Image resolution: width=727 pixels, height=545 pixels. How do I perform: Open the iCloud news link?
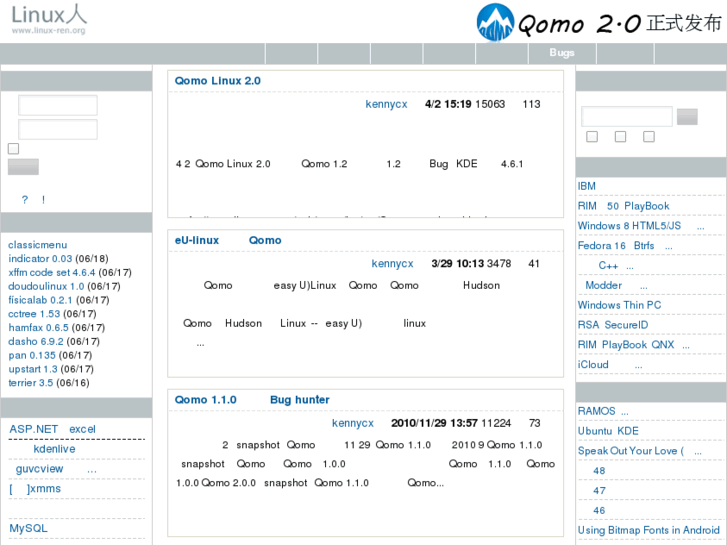point(610,365)
